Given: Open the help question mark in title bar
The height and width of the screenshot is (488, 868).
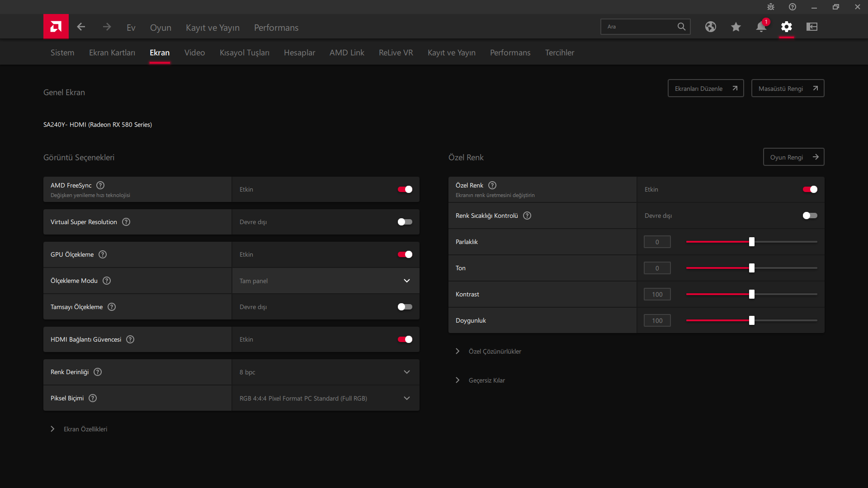Looking at the screenshot, I should (793, 7).
